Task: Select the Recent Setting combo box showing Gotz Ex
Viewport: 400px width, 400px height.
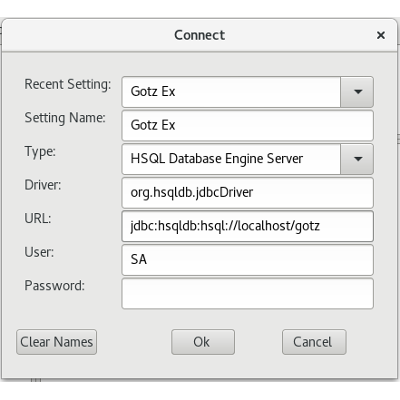Action: tap(247, 92)
